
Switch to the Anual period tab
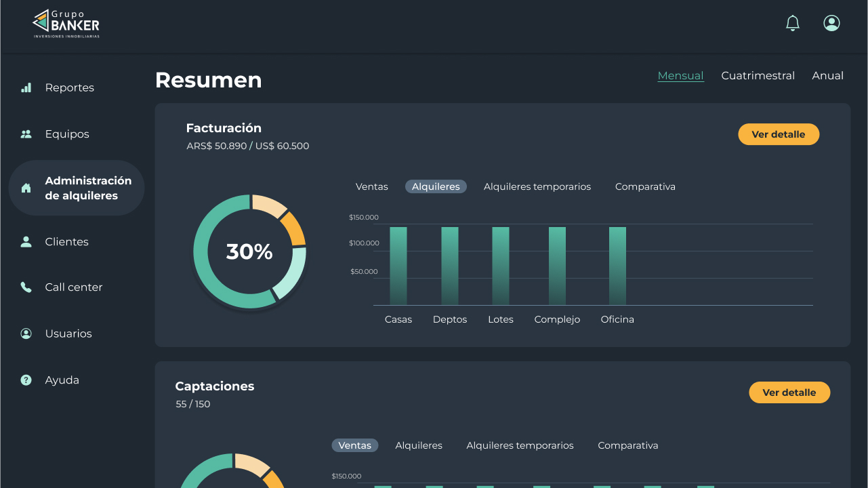click(827, 76)
